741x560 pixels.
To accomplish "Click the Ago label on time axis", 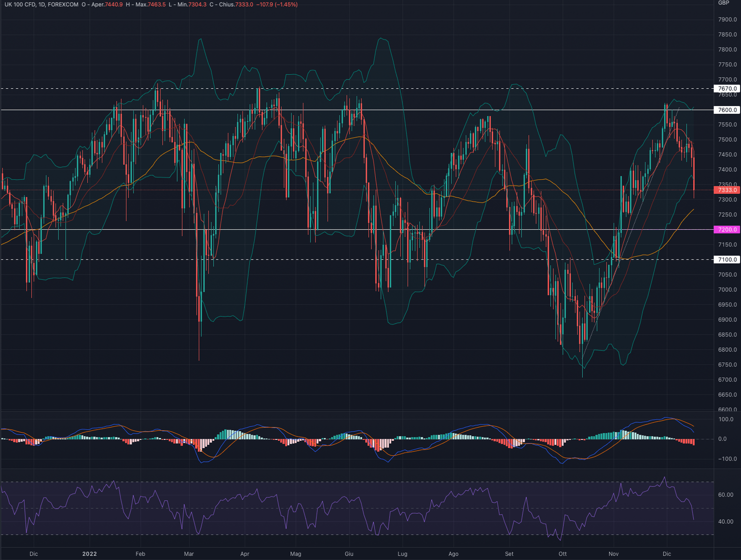I will pyautogui.click(x=453, y=554).
